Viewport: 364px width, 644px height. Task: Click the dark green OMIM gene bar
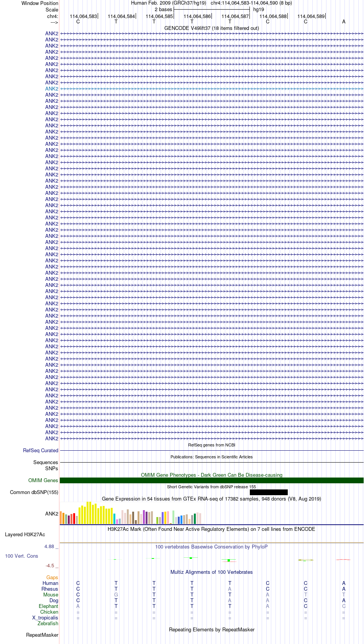tap(212, 481)
